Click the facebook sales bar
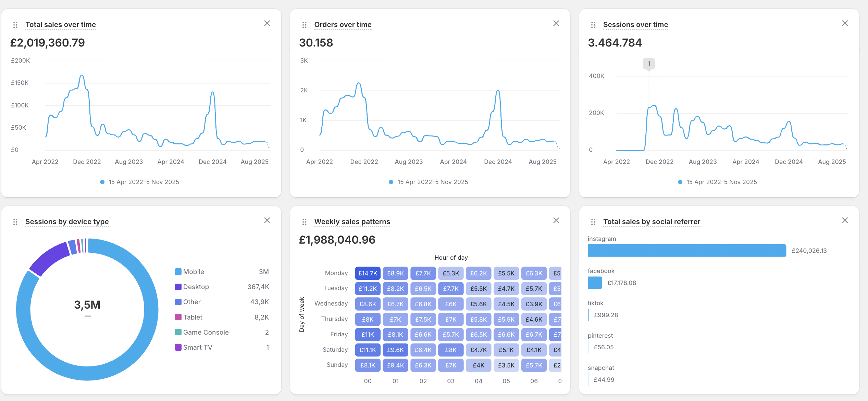Image resolution: width=868 pixels, height=401 pixels. point(594,283)
